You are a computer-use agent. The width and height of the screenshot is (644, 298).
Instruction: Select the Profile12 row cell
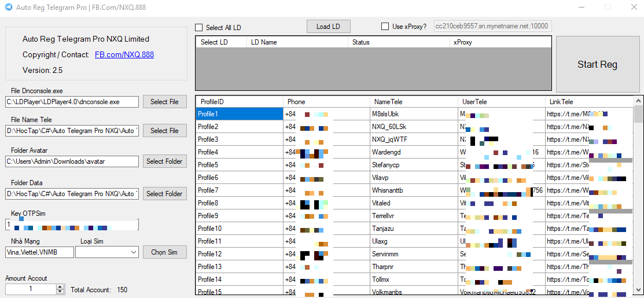(240, 253)
